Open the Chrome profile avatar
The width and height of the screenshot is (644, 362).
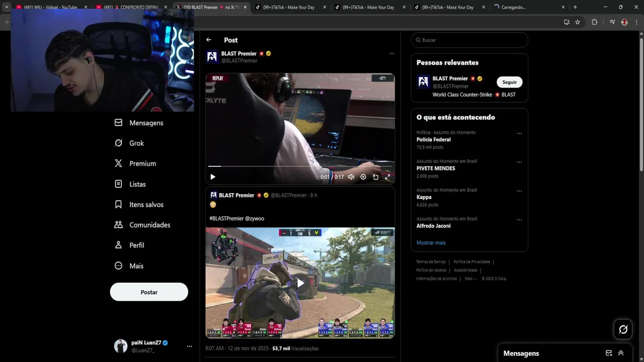click(x=624, y=22)
